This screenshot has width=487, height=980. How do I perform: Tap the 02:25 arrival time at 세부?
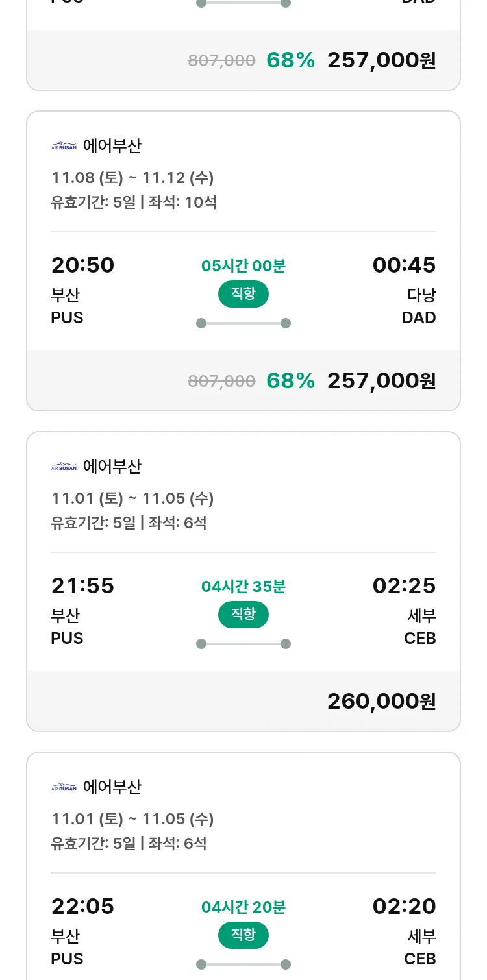point(404,586)
